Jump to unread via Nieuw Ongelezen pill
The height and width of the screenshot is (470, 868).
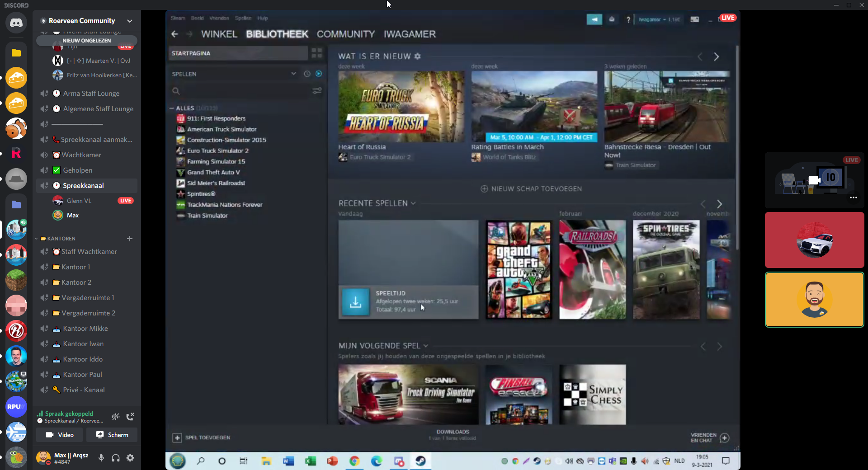point(86,41)
